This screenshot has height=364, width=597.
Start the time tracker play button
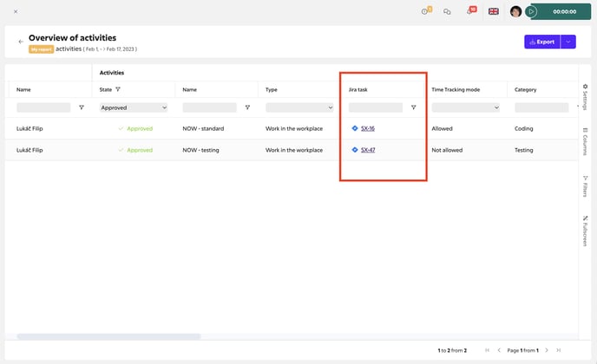[x=531, y=12]
